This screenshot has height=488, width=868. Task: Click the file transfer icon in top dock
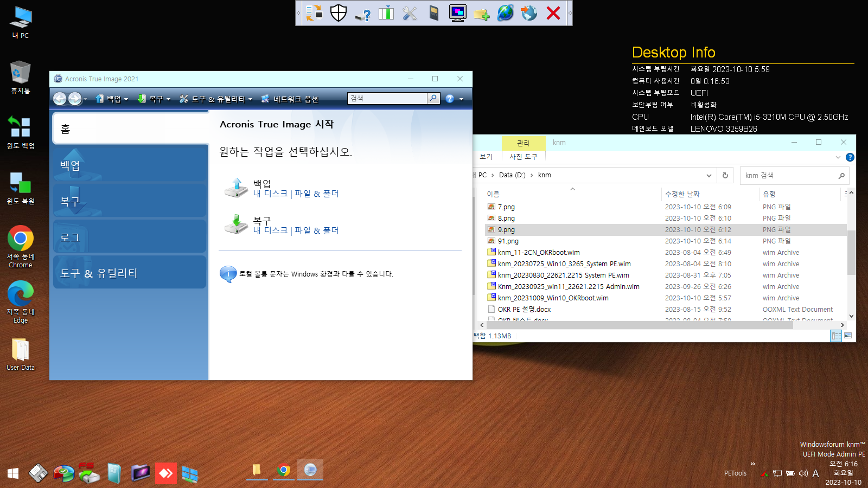pyautogui.click(x=314, y=12)
